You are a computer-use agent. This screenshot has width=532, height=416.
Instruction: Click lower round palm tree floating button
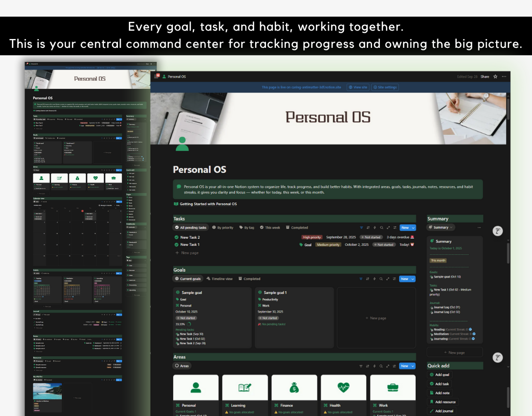pos(497,357)
